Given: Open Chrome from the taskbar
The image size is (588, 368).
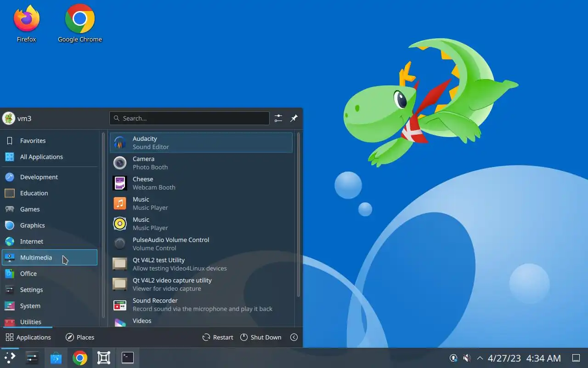Looking at the screenshot, I should pos(80,357).
